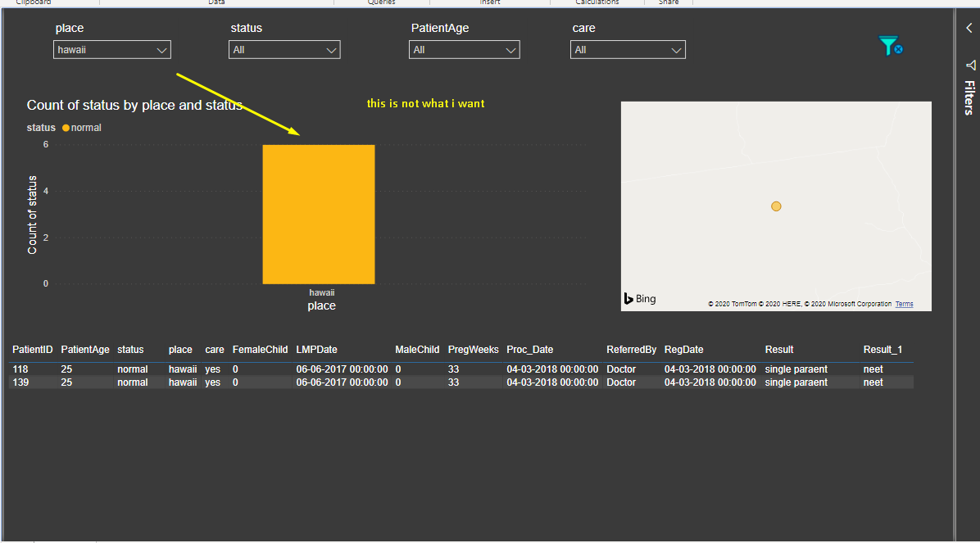The height and width of the screenshot is (543, 980).
Task: Click the place column header in table
Action: click(180, 350)
